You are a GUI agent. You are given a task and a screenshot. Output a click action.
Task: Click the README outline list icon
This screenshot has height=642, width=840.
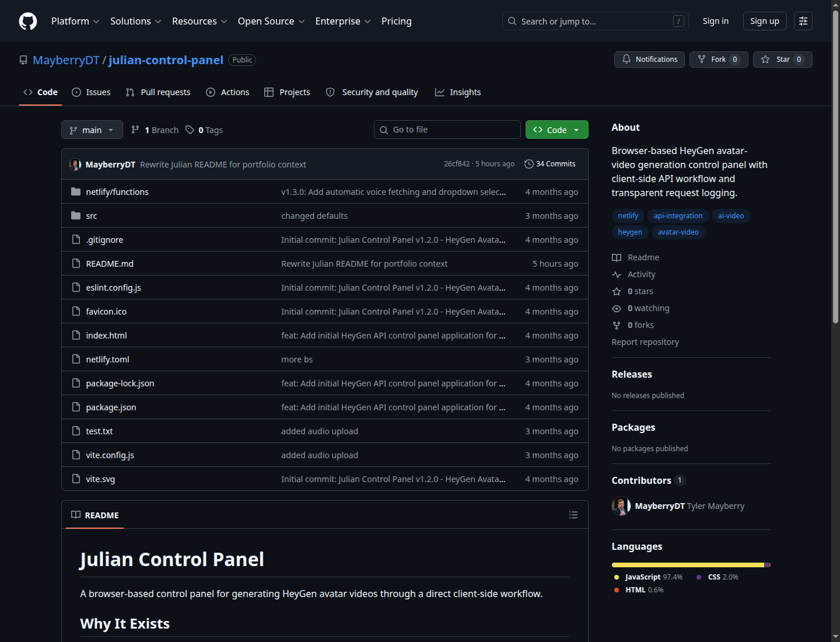coord(573,515)
